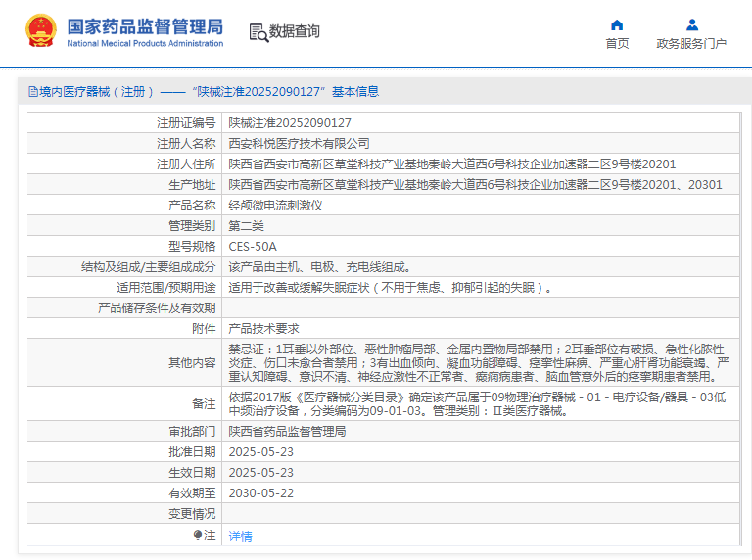Click expiry date 2030-05-22
Viewport: 752px width, 560px height.
[x=260, y=493]
